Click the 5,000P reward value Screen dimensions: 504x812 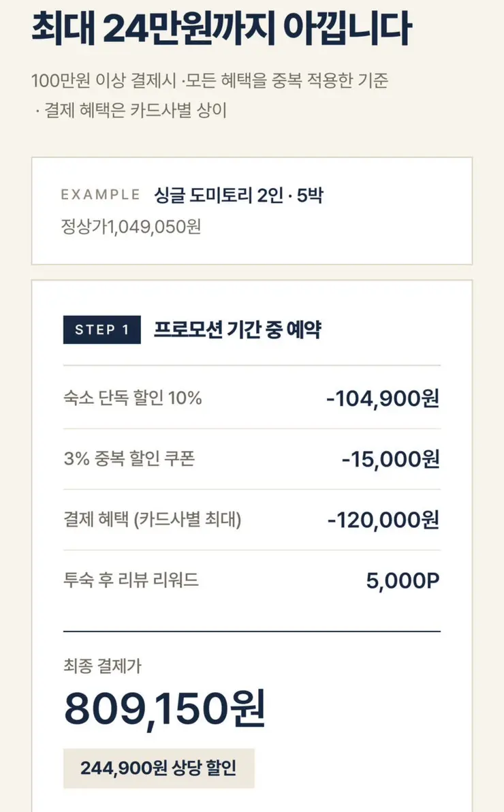[403, 580]
